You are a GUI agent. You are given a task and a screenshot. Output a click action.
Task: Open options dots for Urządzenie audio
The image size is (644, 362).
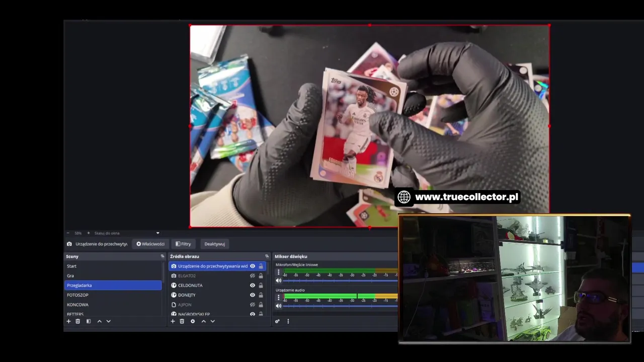[x=278, y=297]
